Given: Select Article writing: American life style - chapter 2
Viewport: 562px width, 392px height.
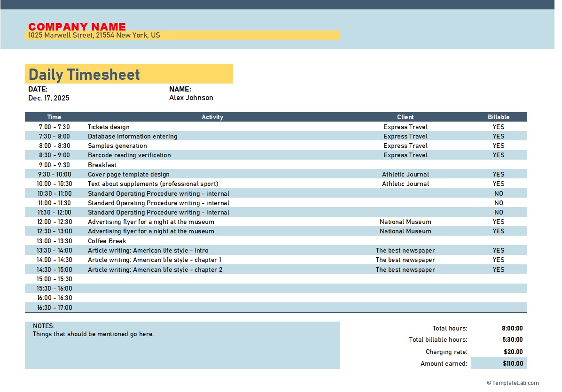Looking at the screenshot, I should pos(155,269).
